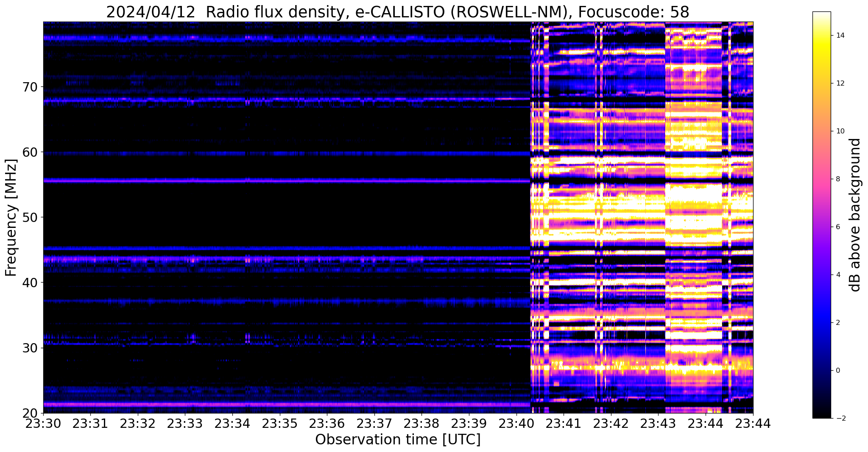Click the 23:32 time tick label
The height and width of the screenshot is (452, 868).
[x=138, y=423]
